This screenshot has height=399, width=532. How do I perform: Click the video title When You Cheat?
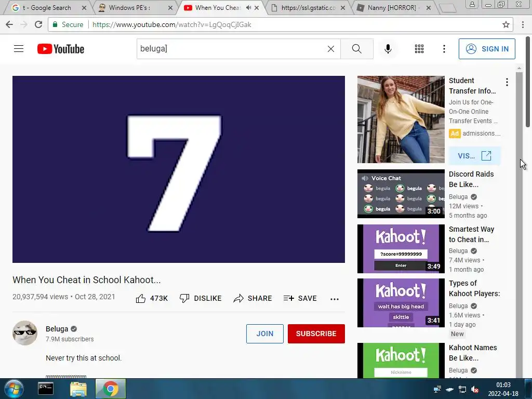point(87,280)
